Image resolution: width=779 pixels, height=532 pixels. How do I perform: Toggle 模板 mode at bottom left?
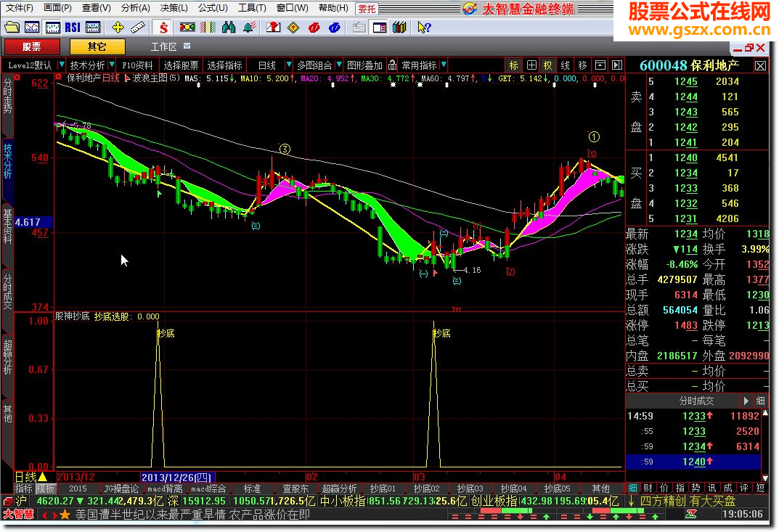[45, 488]
